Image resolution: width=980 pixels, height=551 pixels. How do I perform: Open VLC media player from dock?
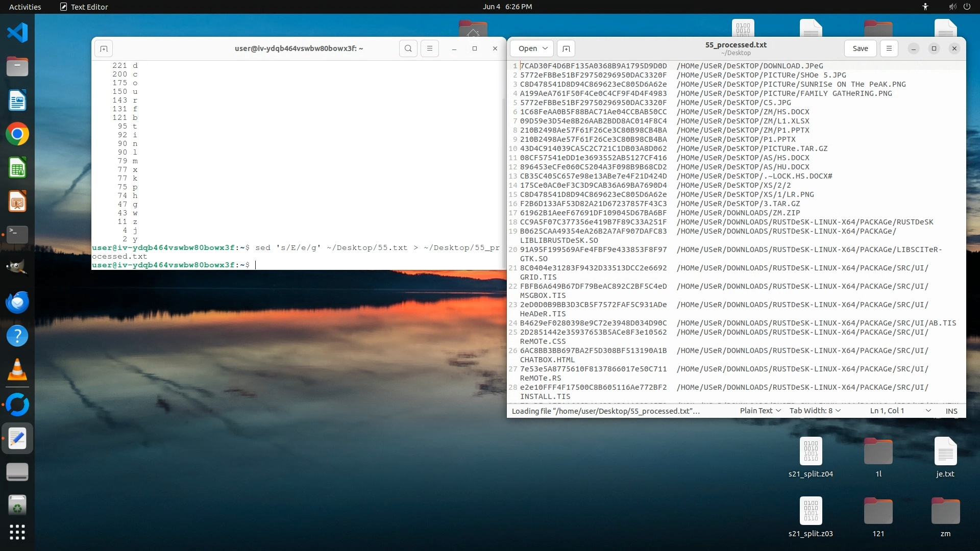[17, 370]
